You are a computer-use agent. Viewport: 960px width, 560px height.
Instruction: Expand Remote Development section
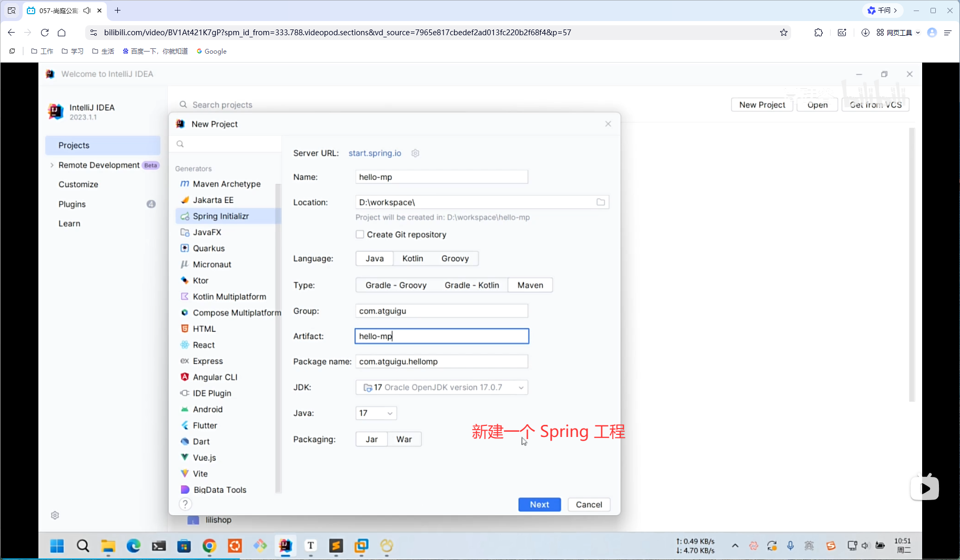(52, 165)
